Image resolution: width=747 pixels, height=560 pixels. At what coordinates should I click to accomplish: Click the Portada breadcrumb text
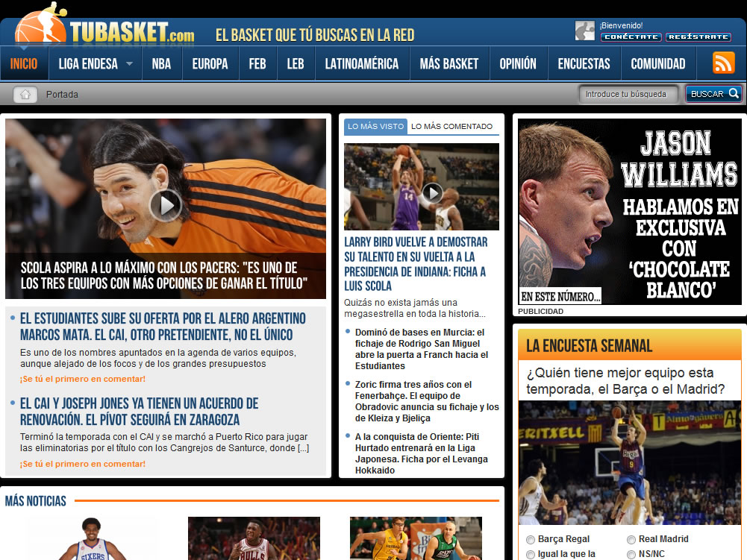62,94
